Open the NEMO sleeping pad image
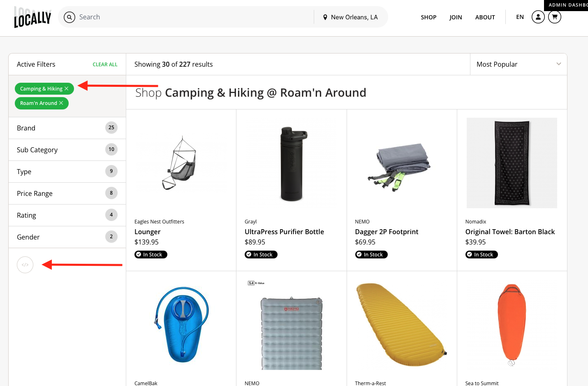 [x=292, y=333]
